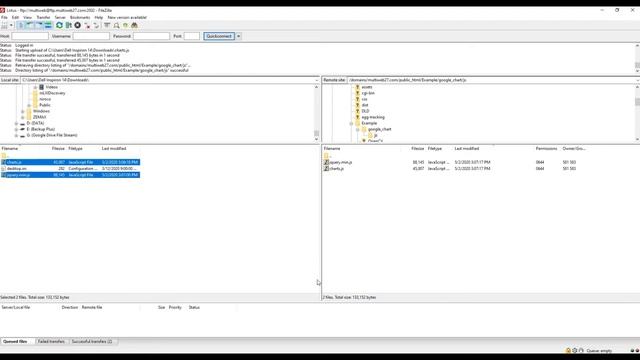Switch to the Queued files tab
Image resolution: width=640 pixels, height=360 pixels.
(15, 341)
